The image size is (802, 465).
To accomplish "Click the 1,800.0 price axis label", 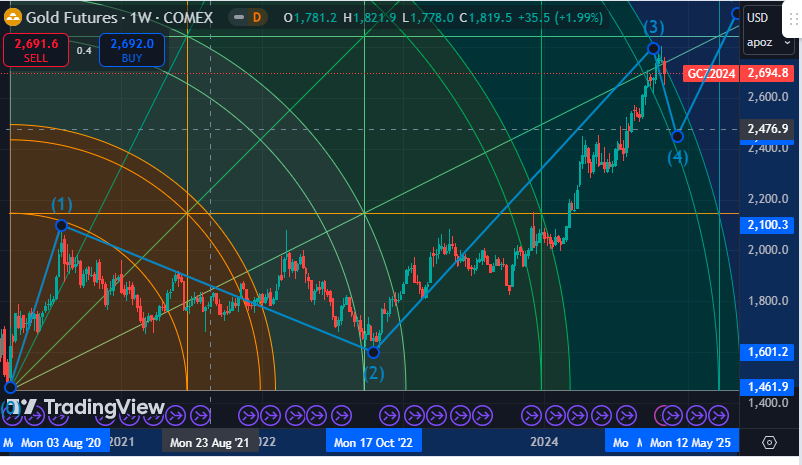I will (768, 301).
